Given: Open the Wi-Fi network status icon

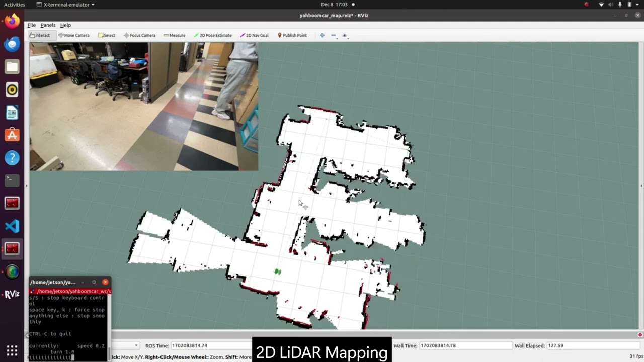Looking at the screenshot, I should point(601,5).
